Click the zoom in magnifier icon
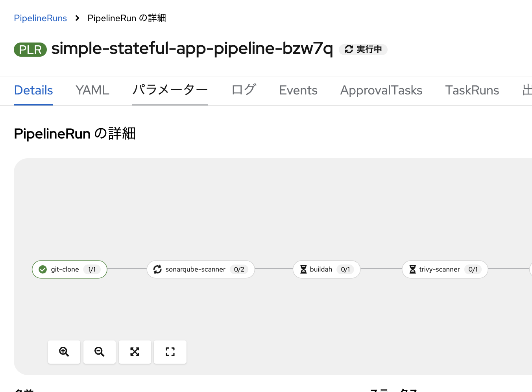The height and width of the screenshot is (392, 532). [64, 352]
